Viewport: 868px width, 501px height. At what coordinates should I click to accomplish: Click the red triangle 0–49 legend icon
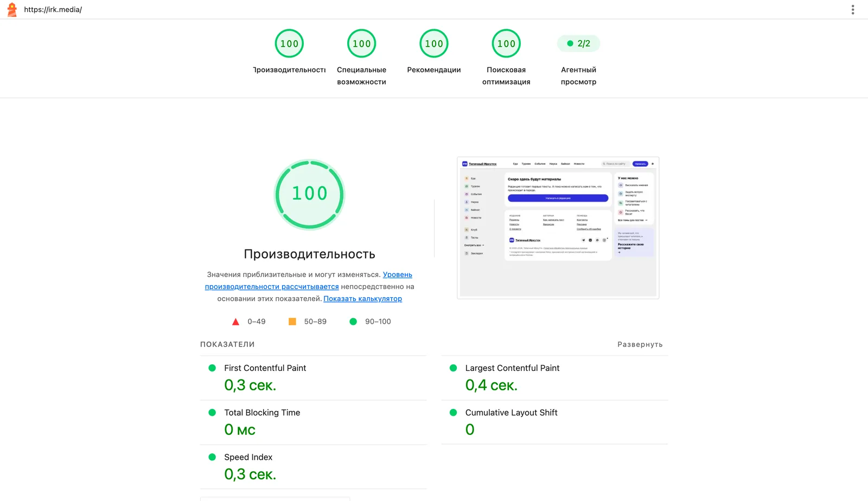tap(235, 322)
